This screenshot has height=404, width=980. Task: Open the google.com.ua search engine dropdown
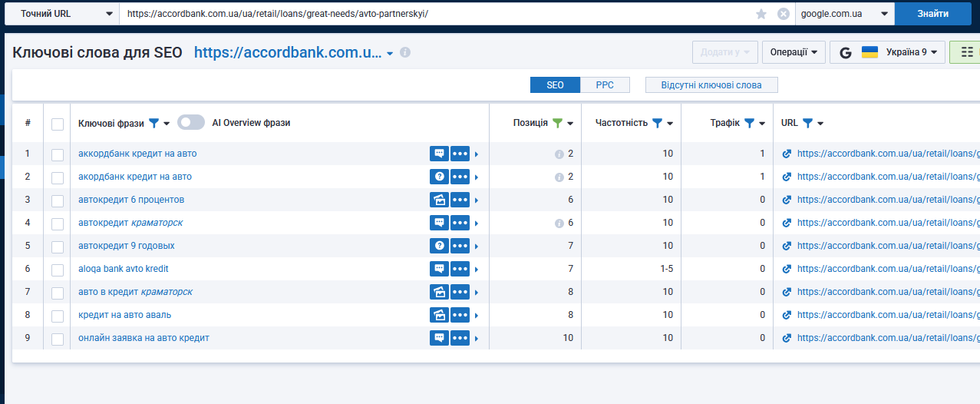click(845, 14)
